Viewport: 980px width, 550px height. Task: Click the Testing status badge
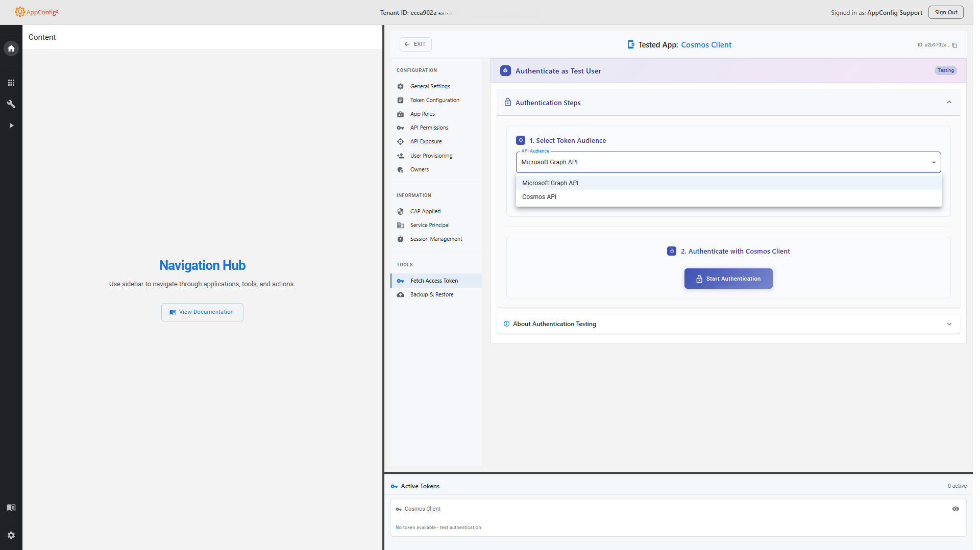click(x=946, y=71)
